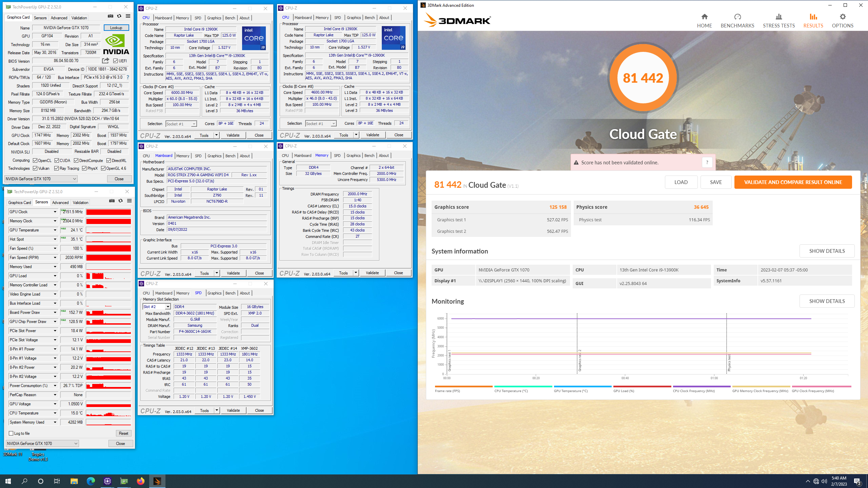This screenshot has height=488, width=868.
Task: Click Lookup button in GPU-Z
Action: click(x=116, y=28)
